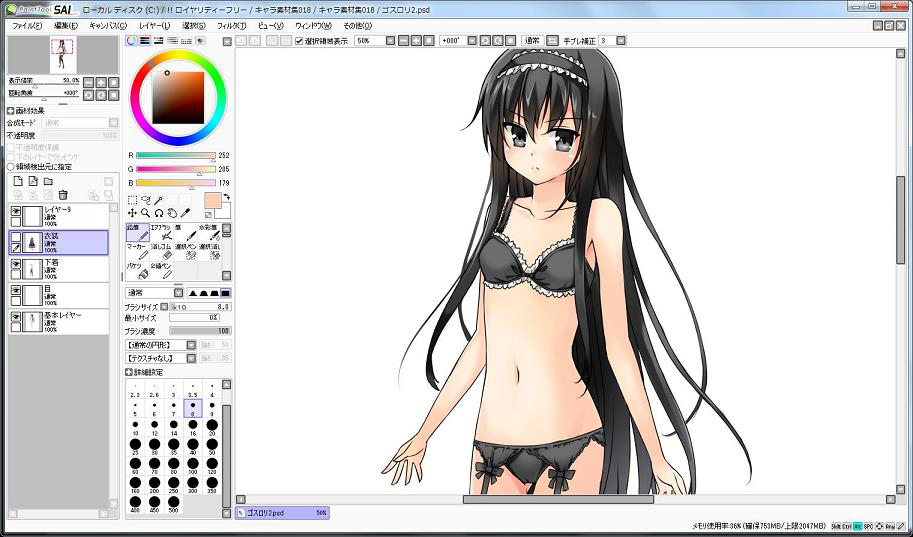Choose the move tool

coord(132,213)
